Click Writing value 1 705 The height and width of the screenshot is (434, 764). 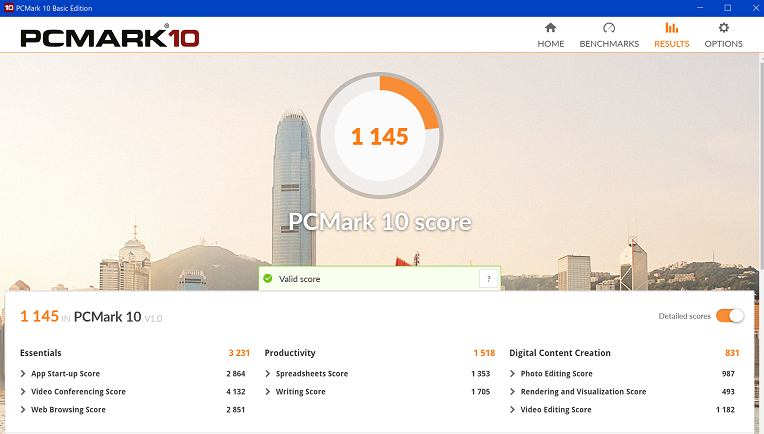tap(480, 392)
